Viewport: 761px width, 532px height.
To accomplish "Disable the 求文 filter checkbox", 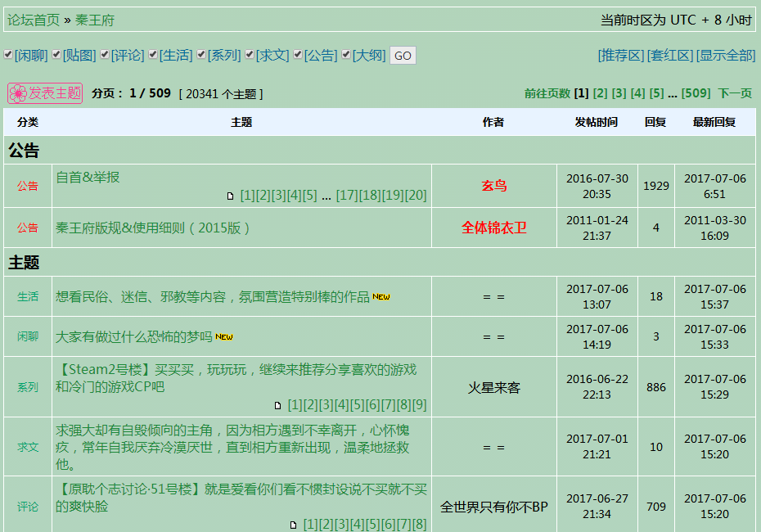I will tap(250, 54).
